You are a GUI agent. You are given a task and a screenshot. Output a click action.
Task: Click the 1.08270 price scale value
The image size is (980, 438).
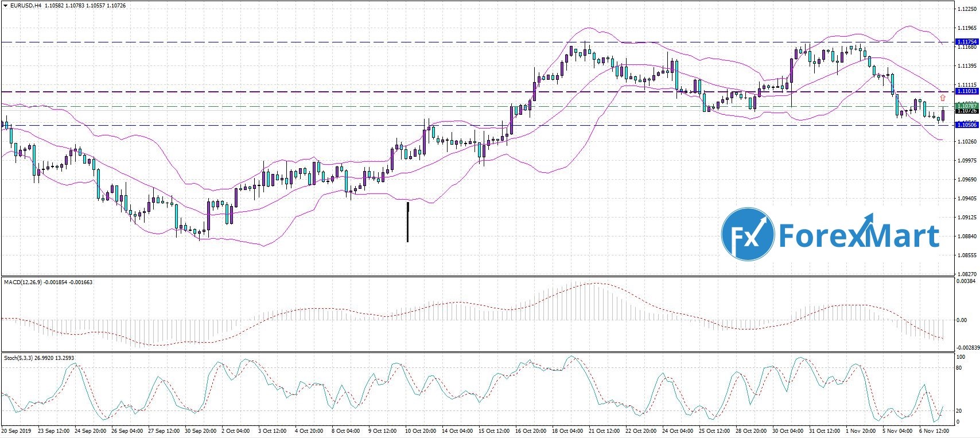tap(966, 274)
